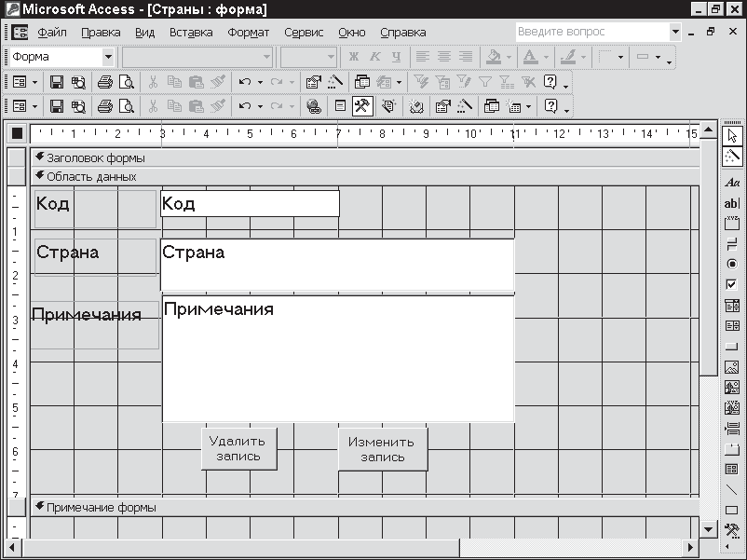The width and height of the screenshot is (747, 560).
Task: Toggle Control Wizards (magic wand) in toolbox
Action: point(732,156)
